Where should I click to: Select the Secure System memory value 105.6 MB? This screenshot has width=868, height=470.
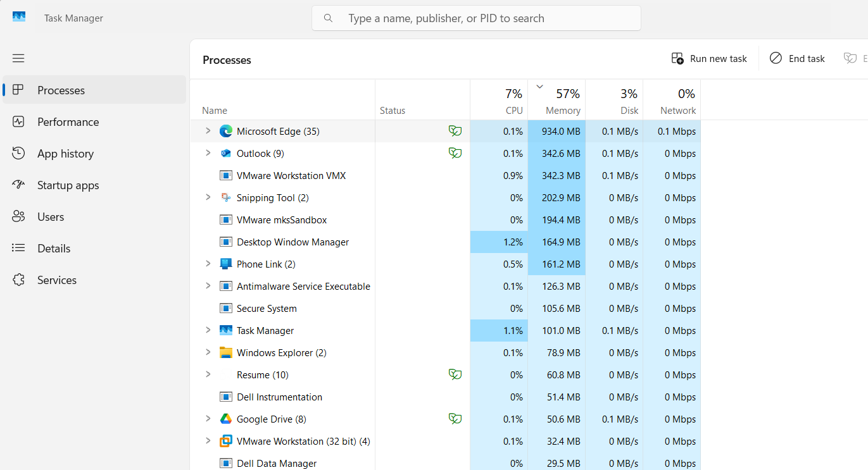[x=562, y=308]
